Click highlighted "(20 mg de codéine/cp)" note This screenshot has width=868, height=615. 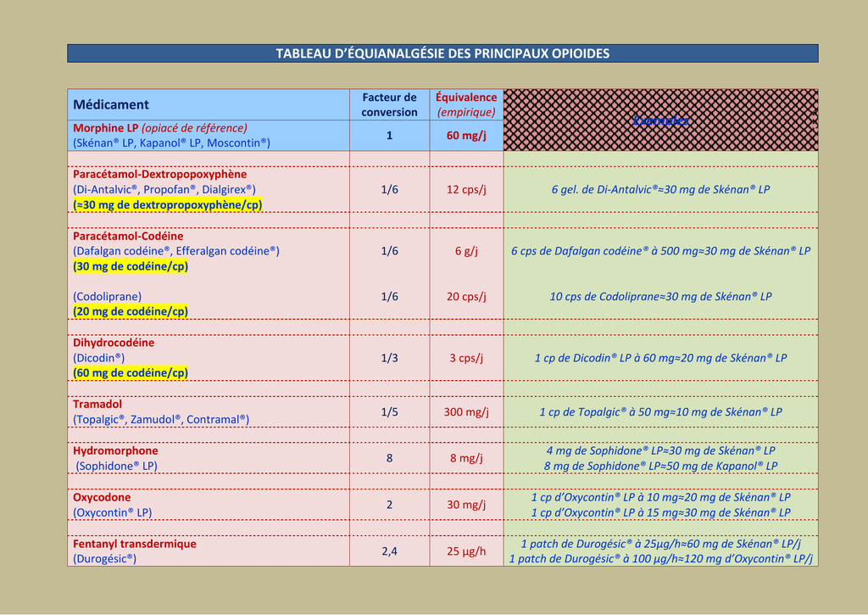[x=131, y=311]
